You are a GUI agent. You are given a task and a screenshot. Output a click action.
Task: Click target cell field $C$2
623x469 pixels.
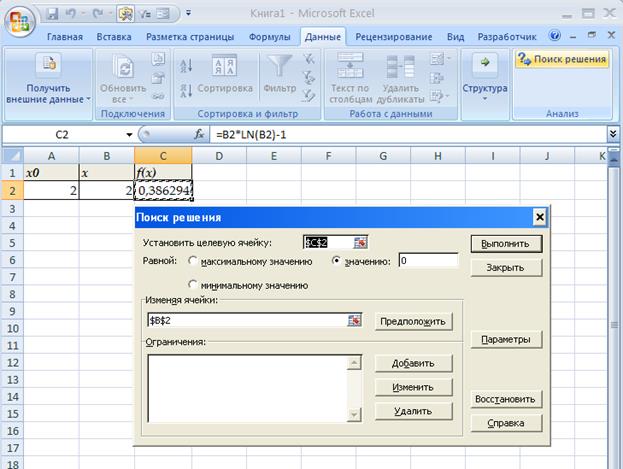point(328,242)
